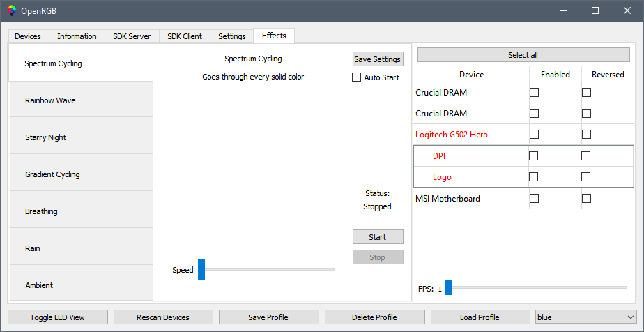Enable the MSI Motherboard device

[534, 199]
